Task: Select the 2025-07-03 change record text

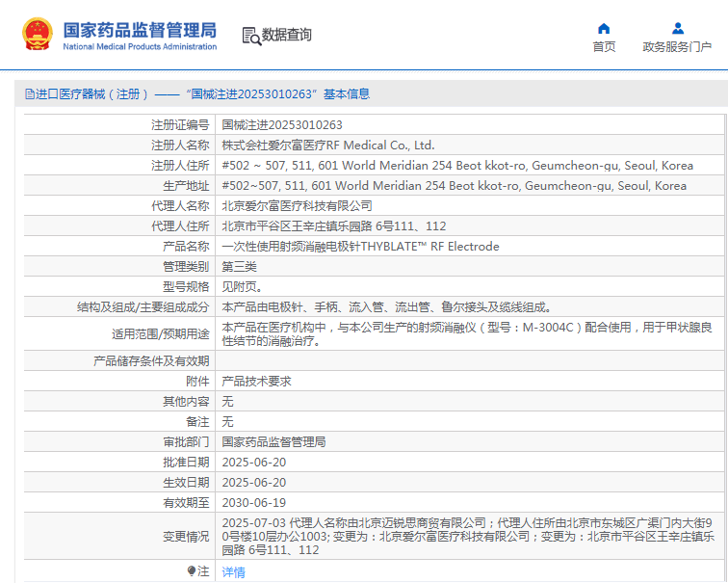Action: click(x=468, y=537)
